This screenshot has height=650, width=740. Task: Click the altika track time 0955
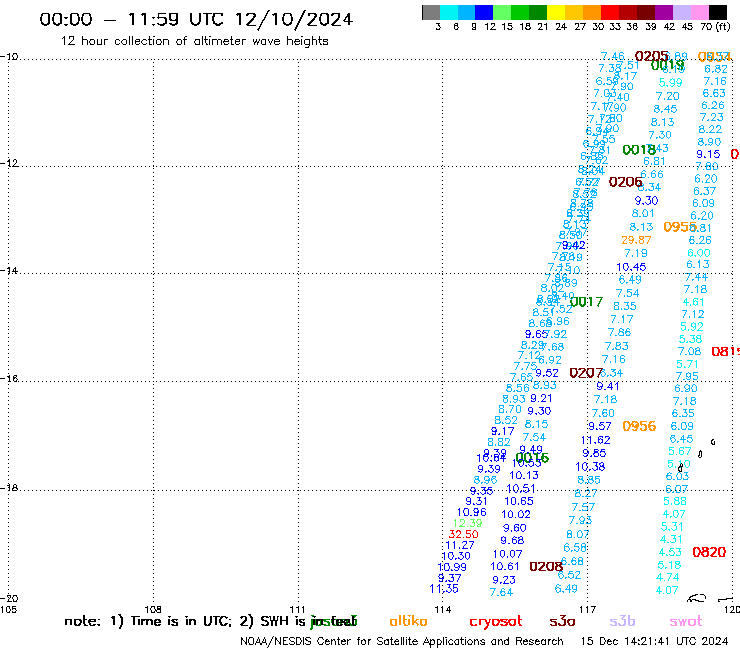(680, 228)
